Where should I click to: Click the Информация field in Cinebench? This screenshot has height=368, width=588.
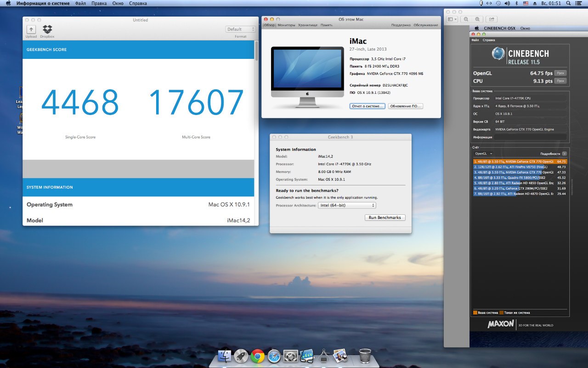click(x=531, y=137)
